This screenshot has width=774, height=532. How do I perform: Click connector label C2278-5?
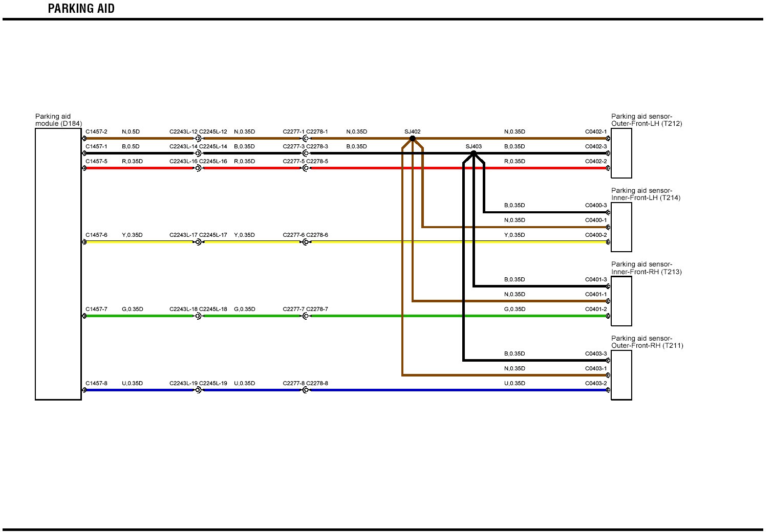tap(317, 162)
